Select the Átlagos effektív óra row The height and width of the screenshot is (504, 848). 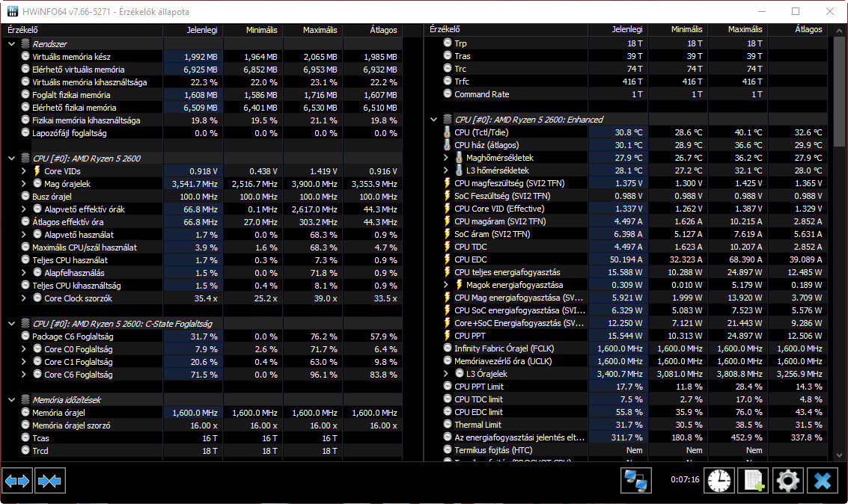point(202,221)
